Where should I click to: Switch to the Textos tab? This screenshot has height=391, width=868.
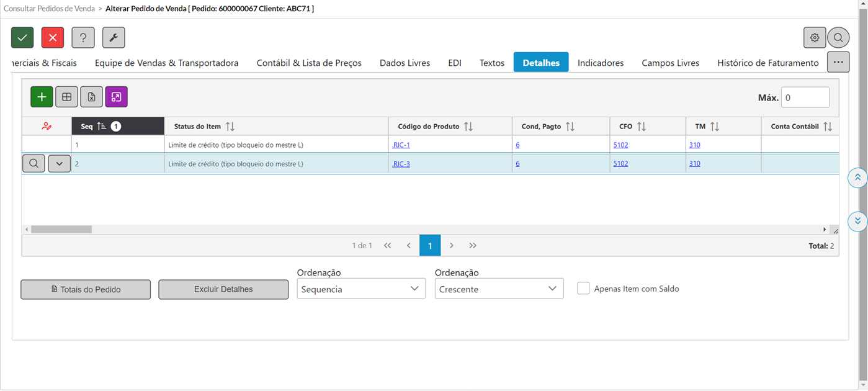pos(492,63)
